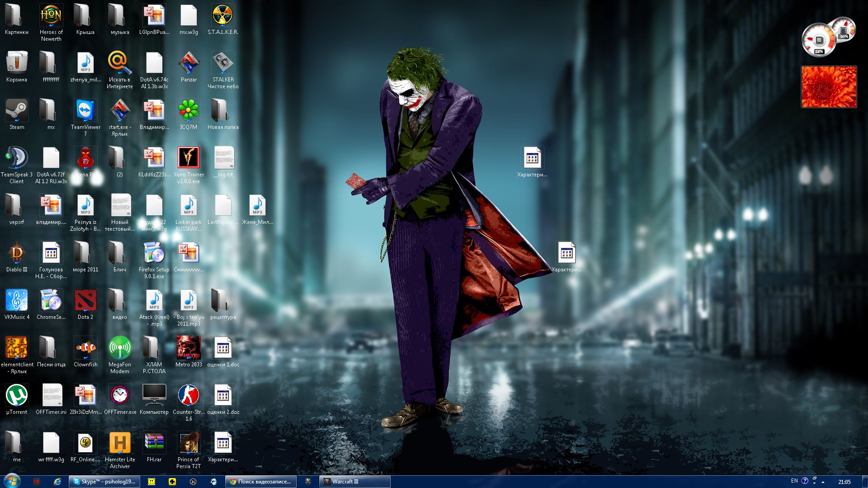Open the музыка folder
The image size is (868, 488).
pos(120,19)
